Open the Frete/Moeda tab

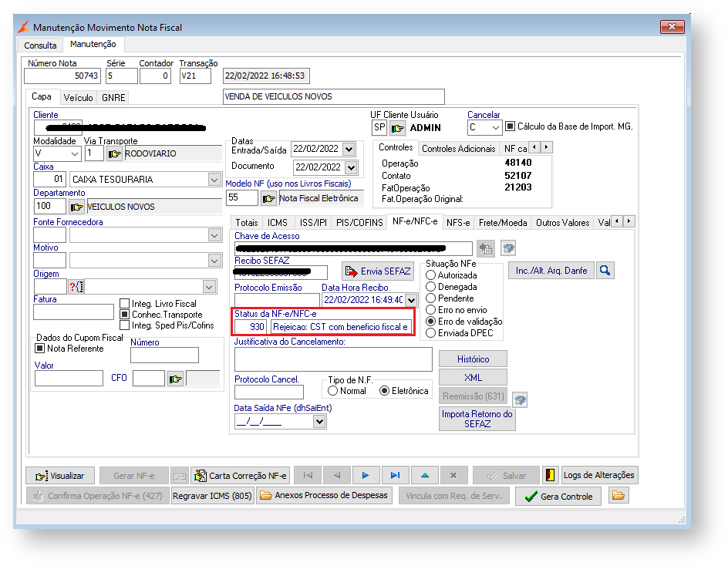click(503, 223)
